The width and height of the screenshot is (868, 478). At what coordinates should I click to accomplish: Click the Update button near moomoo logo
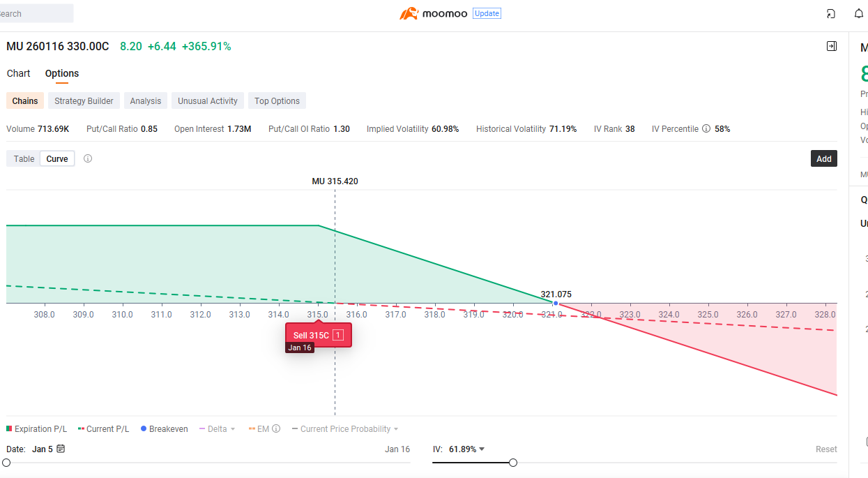click(x=487, y=13)
